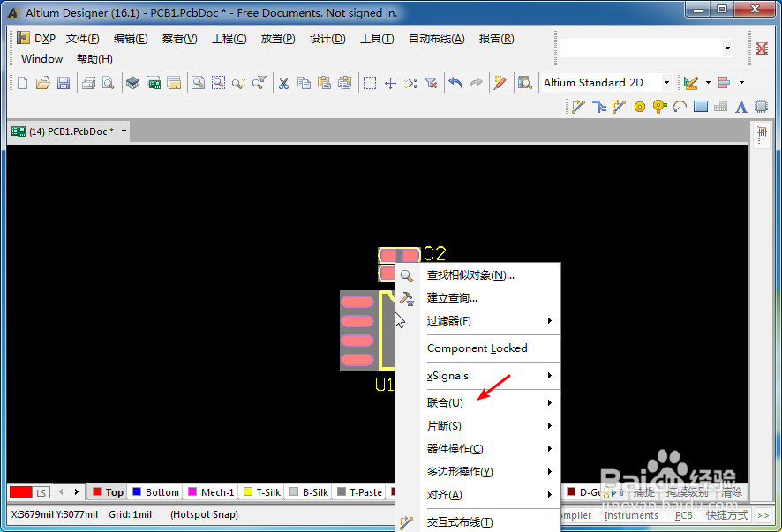
Task: Choose 建立查询... from context menu
Action: (x=477, y=298)
